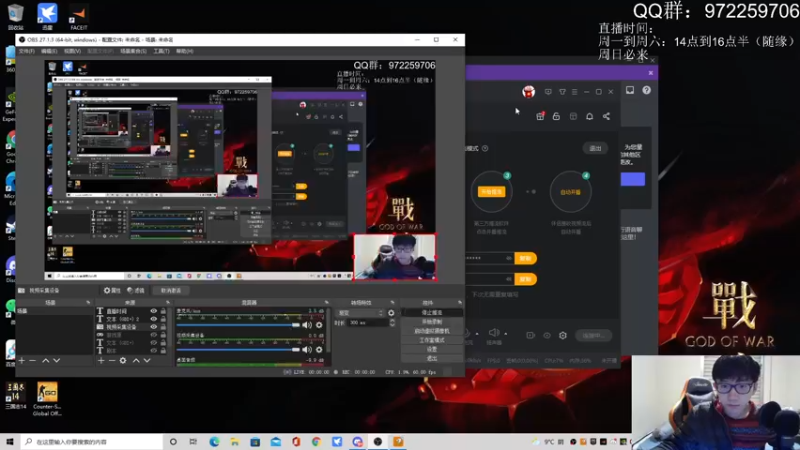Click the Windows taskbar search box

tap(92, 442)
